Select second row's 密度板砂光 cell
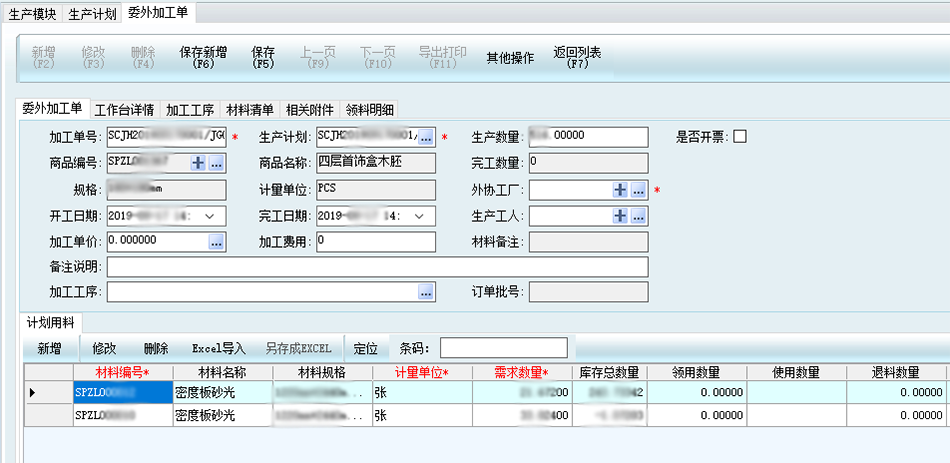 pyautogui.click(x=223, y=416)
